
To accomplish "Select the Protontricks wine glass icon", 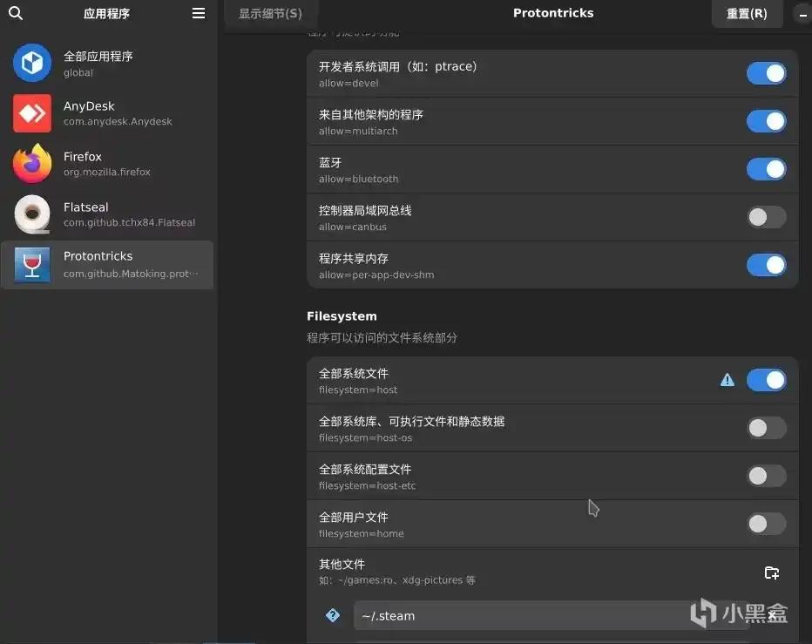I will [x=32, y=265].
